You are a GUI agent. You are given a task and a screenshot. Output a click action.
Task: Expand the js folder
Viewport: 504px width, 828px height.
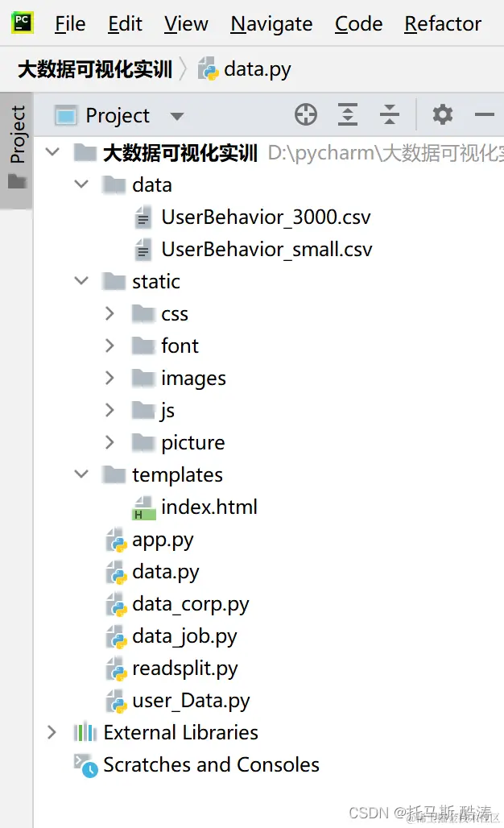[x=109, y=410]
